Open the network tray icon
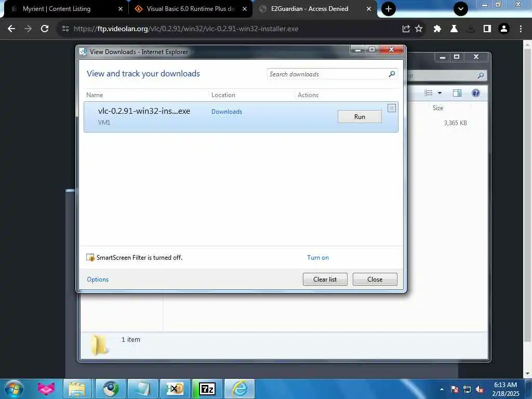The height and width of the screenshot is (399, 532). click(467, 390)
